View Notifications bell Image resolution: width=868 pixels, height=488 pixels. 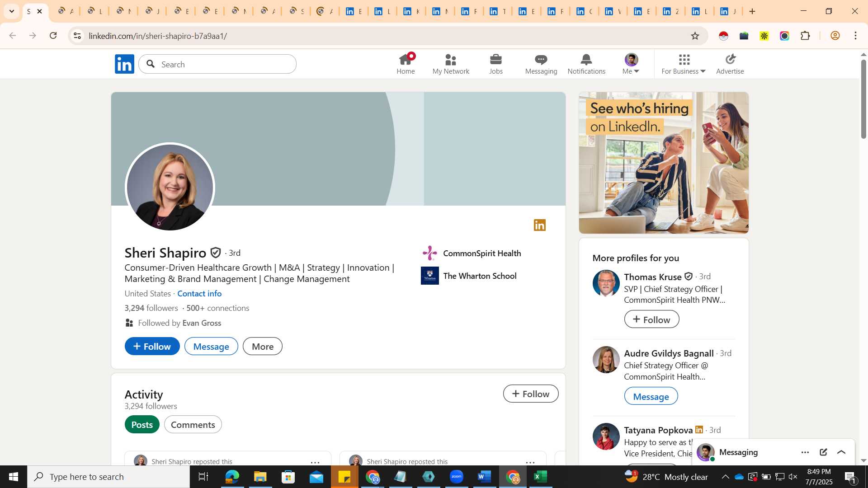pos(586,64)
